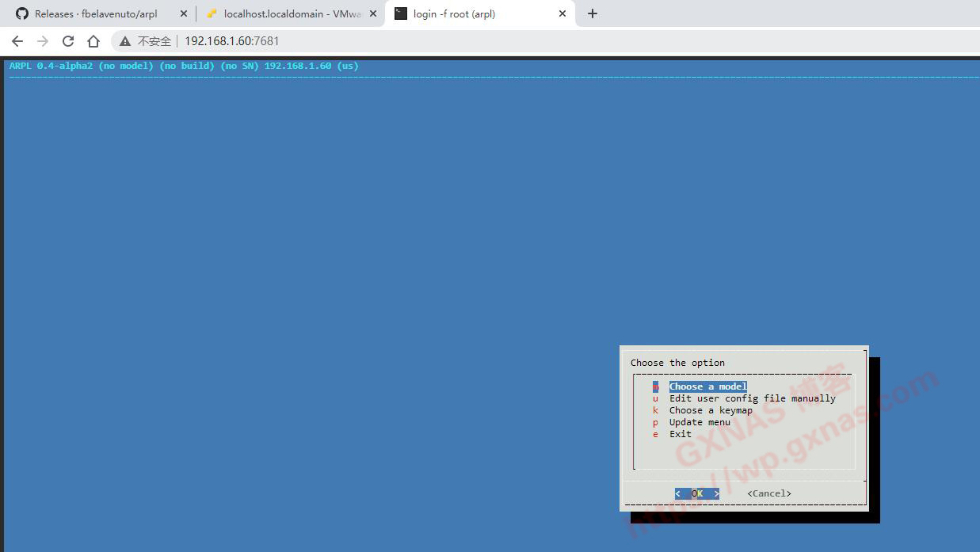980x552 pixels.
Task: Select 'Edit user config file manually'
Action: pyautogui.click(x=752, y=398)
